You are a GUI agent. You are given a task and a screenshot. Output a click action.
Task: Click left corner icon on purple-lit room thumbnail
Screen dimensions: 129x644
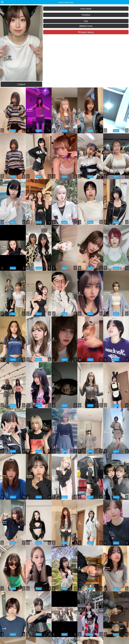coord(28,131)
